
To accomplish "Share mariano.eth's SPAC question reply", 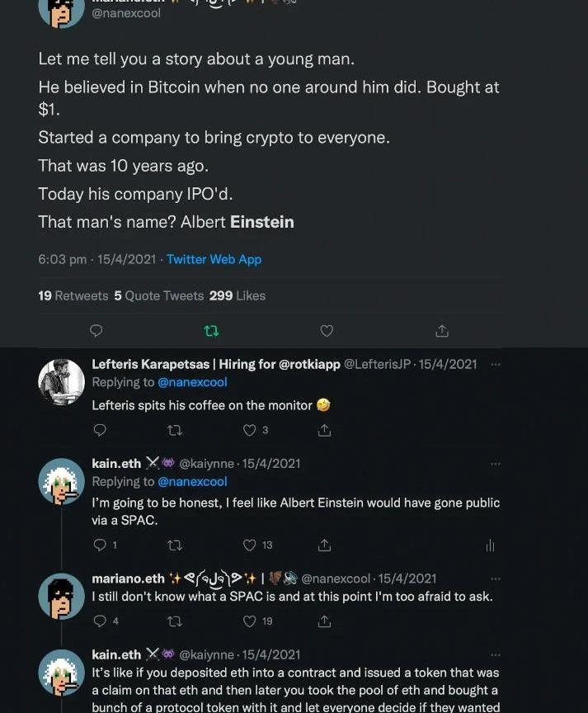I will point(325,621).
